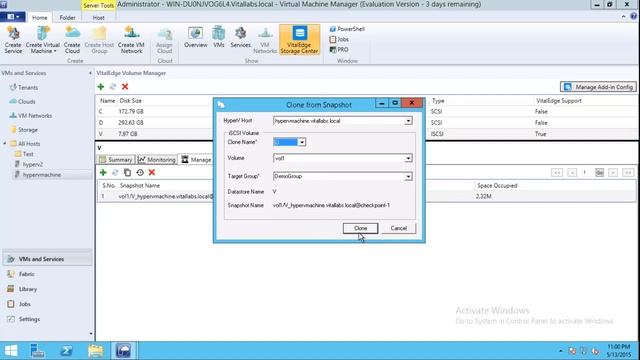Open the Create Virtual Machine ribbon icon
The image size is (640, 360).
pyautogui.click(x=42, y=40)
